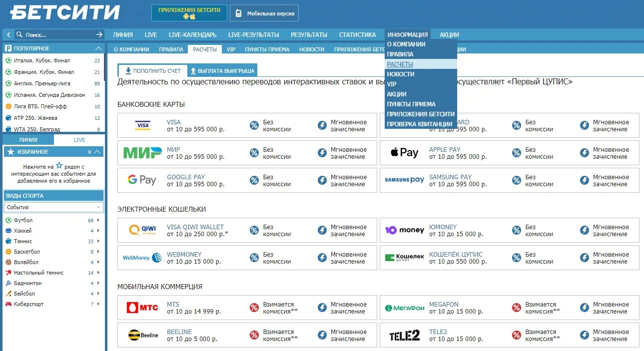The image size is (644, 351).
Task: Open the ЛИНИЯ menu
Action: (123, 35)
